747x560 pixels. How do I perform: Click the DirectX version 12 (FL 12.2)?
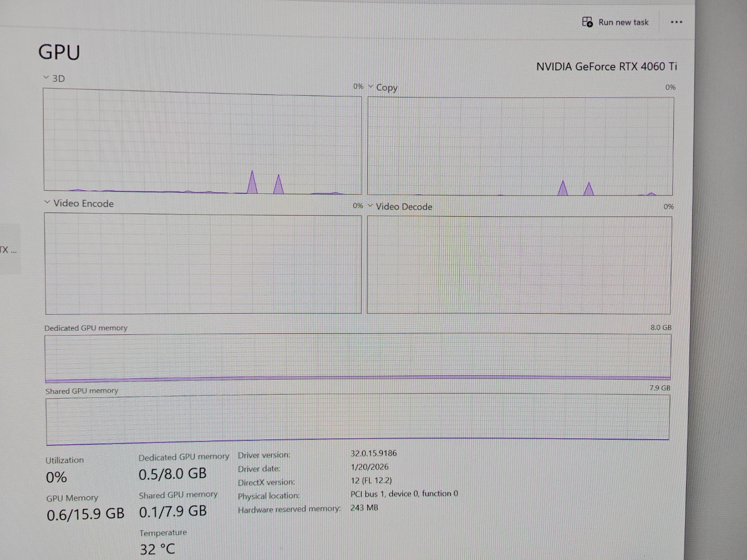[x=371, y=480]
